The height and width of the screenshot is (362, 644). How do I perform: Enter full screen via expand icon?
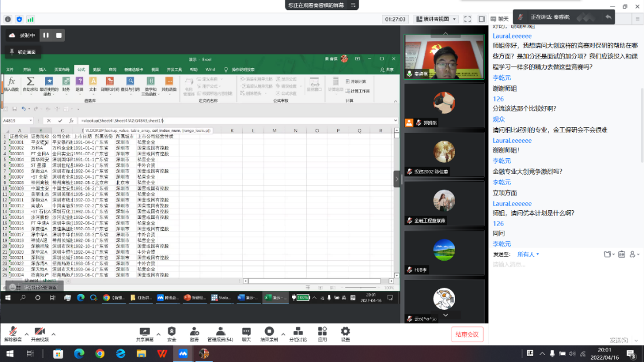pos(467,19)
